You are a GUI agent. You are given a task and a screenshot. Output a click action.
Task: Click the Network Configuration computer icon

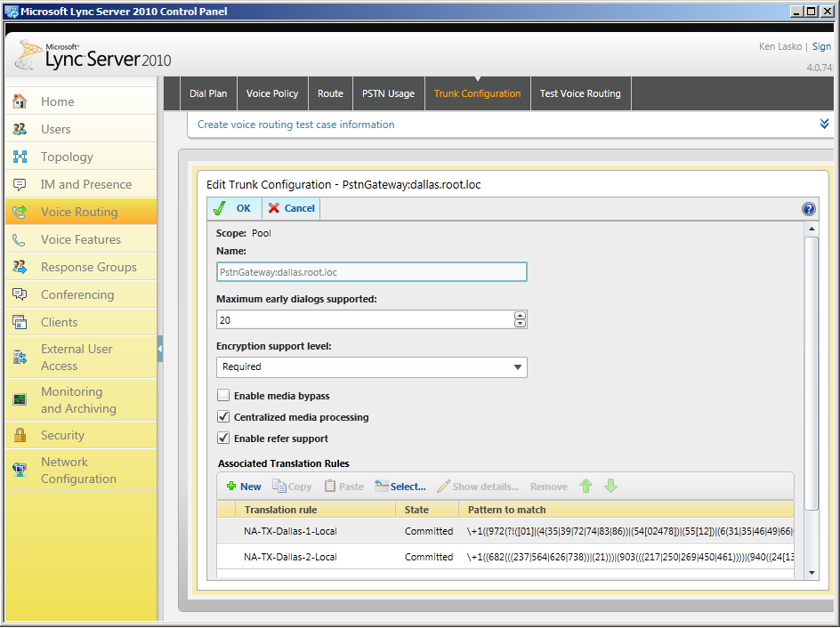click(20, 470)
